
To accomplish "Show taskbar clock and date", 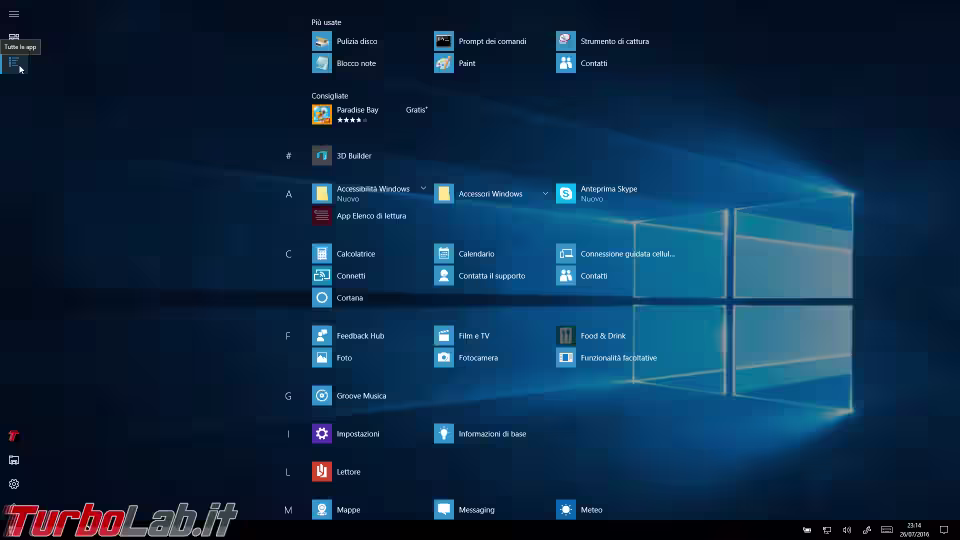I will [x=914, y=530].
